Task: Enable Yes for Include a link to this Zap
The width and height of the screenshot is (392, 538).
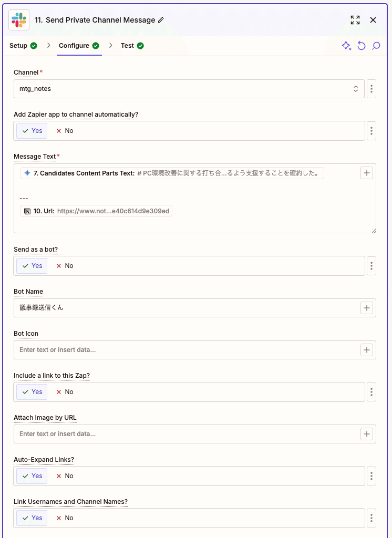Action: tap(32, 391)
